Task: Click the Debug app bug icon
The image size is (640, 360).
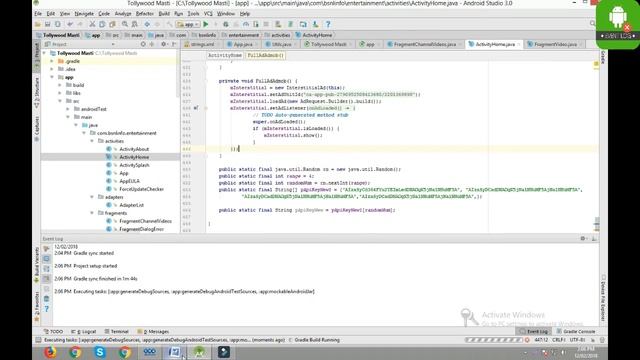Action: (x=225, y=24)
